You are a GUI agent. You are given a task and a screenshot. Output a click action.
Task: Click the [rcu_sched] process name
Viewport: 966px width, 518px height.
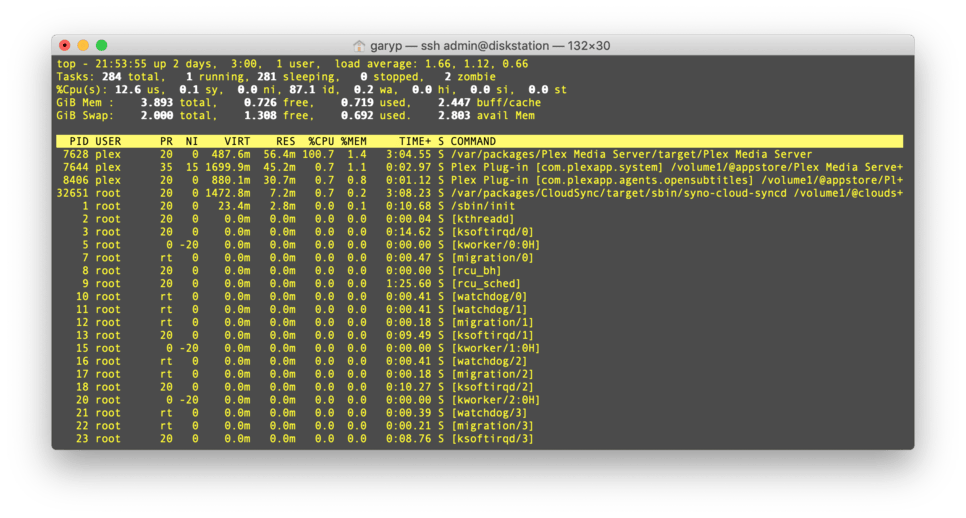point(486,283)
